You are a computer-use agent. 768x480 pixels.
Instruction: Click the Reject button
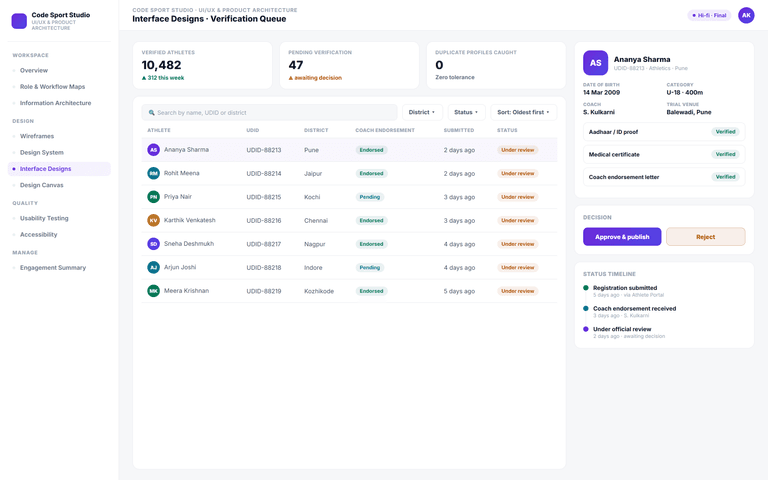[x=706, y=237]
